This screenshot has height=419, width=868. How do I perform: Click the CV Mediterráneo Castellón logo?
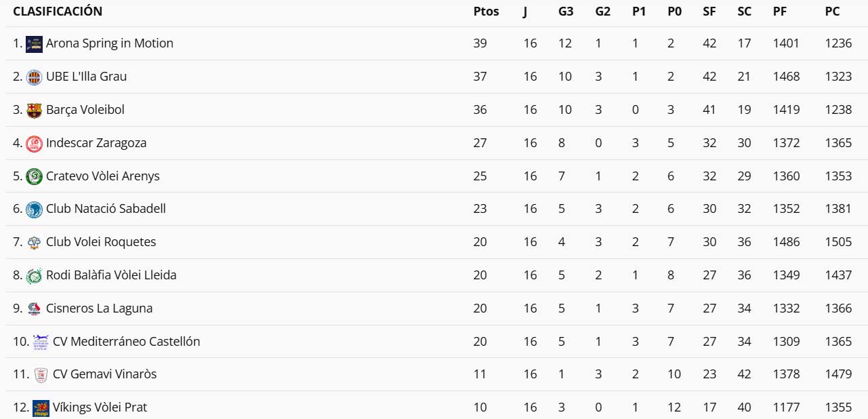coord(41,342)
